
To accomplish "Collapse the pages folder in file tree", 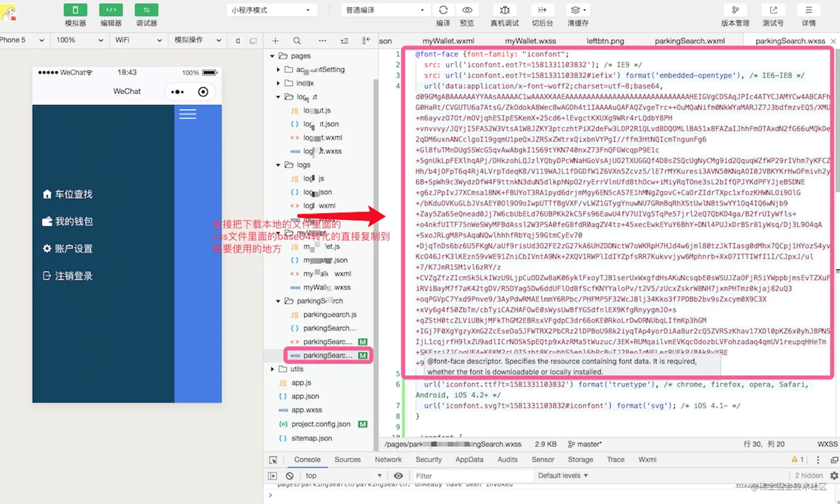I will [x=272, y=56].
